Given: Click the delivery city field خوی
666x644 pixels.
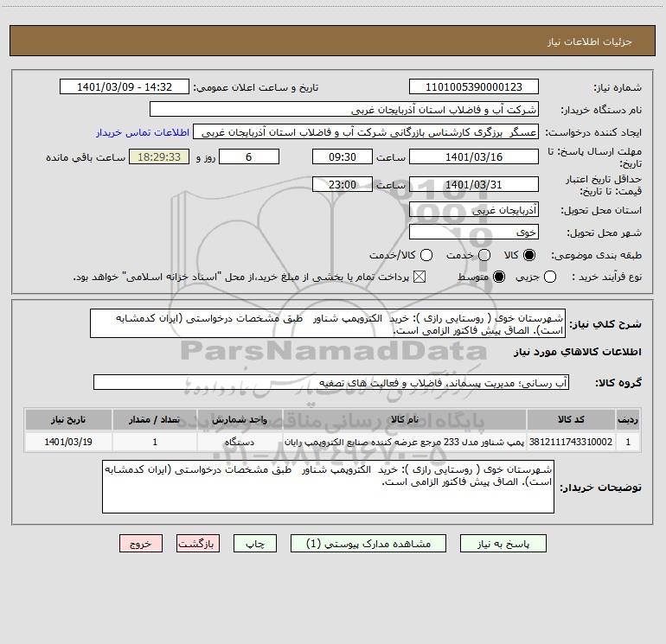Looking at the screenshot, I should coord(474,232).
